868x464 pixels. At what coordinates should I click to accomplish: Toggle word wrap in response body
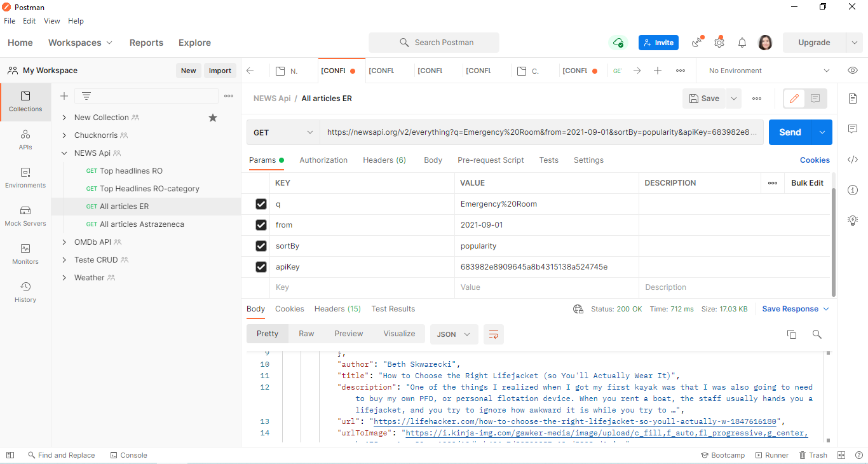click(x=494, y=334)
